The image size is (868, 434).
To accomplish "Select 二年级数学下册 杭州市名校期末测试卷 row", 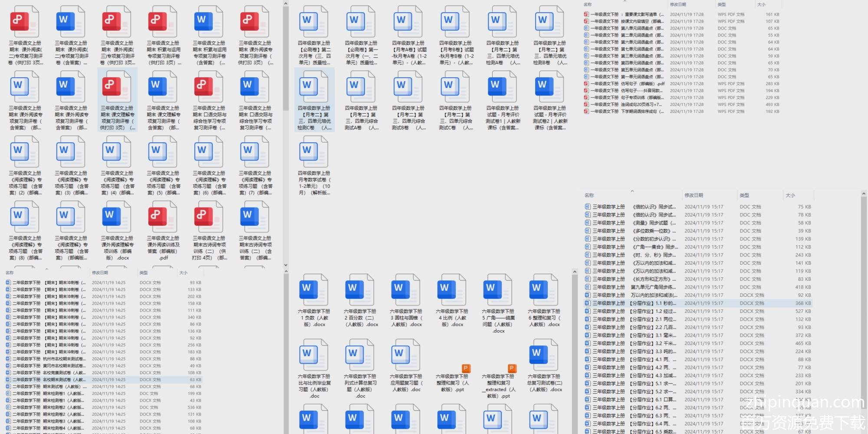I will pos(48,359).
